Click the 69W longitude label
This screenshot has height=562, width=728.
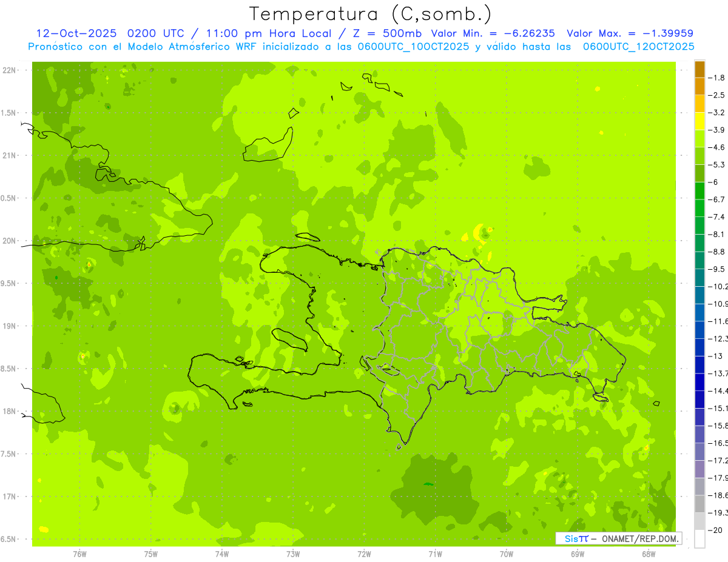click(578, 554)
